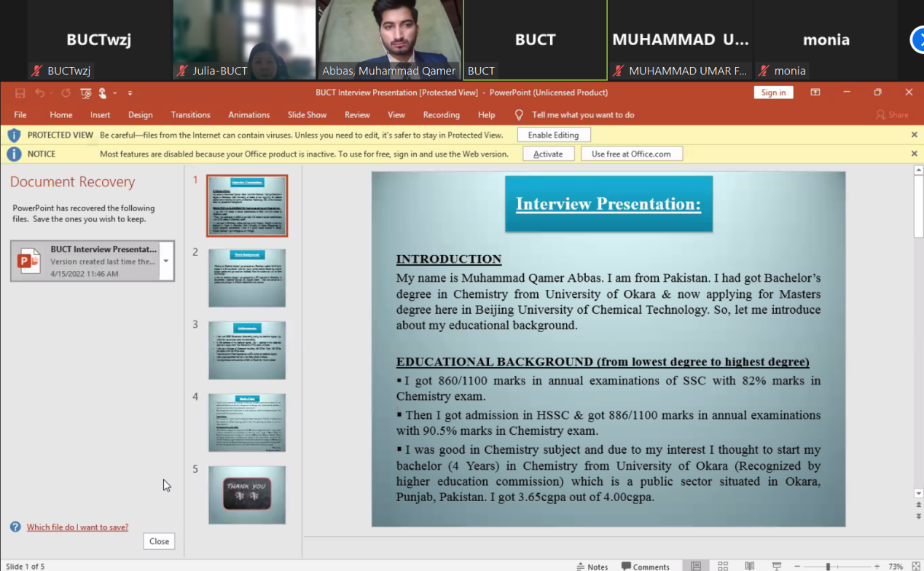Open the recovered file's dropdown arrow
The width and height of the screenshot is (924, 571).
coord(166,261)
